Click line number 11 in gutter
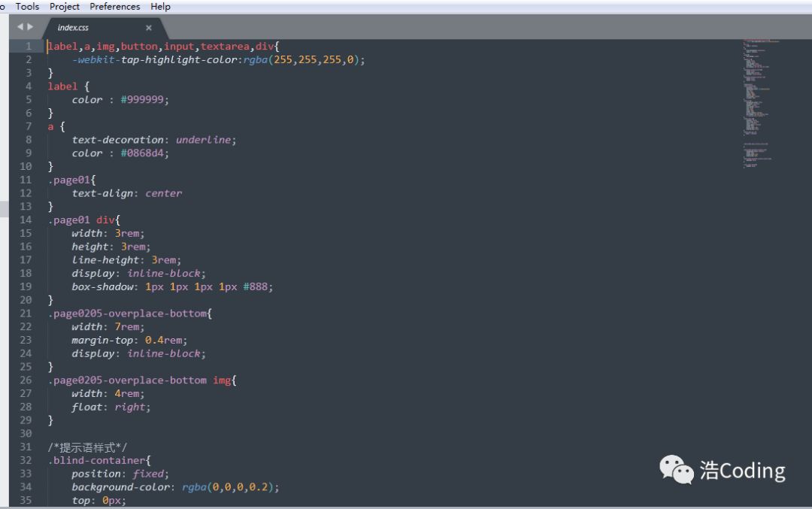Image resolution: width=812 pixels, height=509 pixels. pyautogui.click(x=26, y=180)
